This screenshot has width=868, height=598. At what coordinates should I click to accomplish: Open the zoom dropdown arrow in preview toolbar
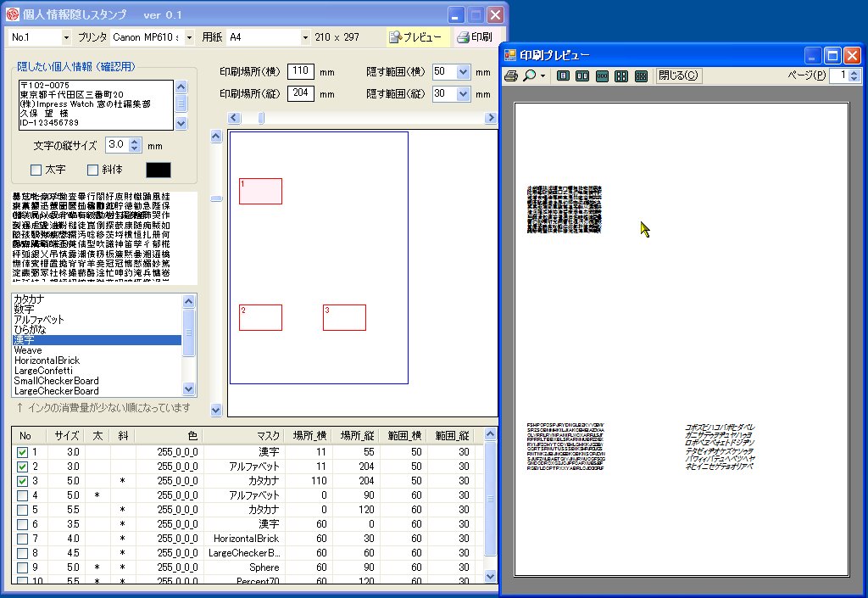[x=543, y=75]
